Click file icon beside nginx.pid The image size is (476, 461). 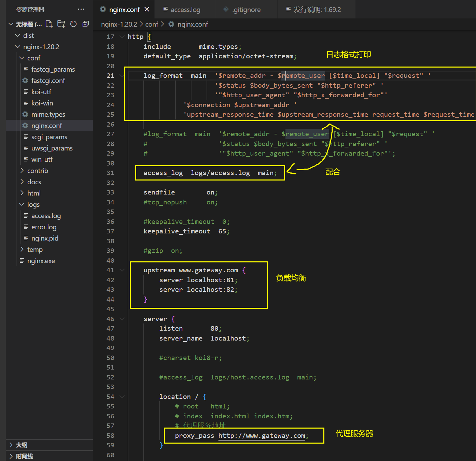click(26, 238)
